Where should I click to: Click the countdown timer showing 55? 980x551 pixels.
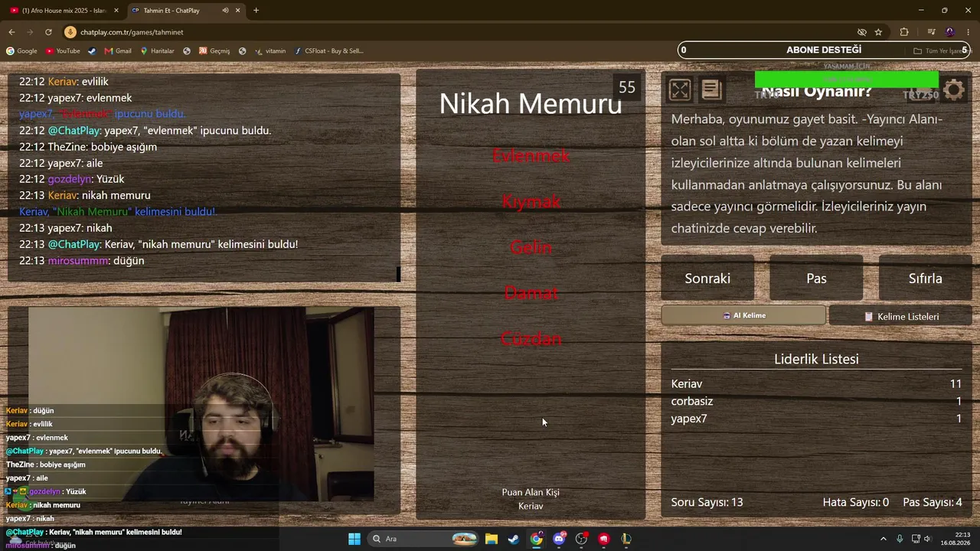point(627,87)
